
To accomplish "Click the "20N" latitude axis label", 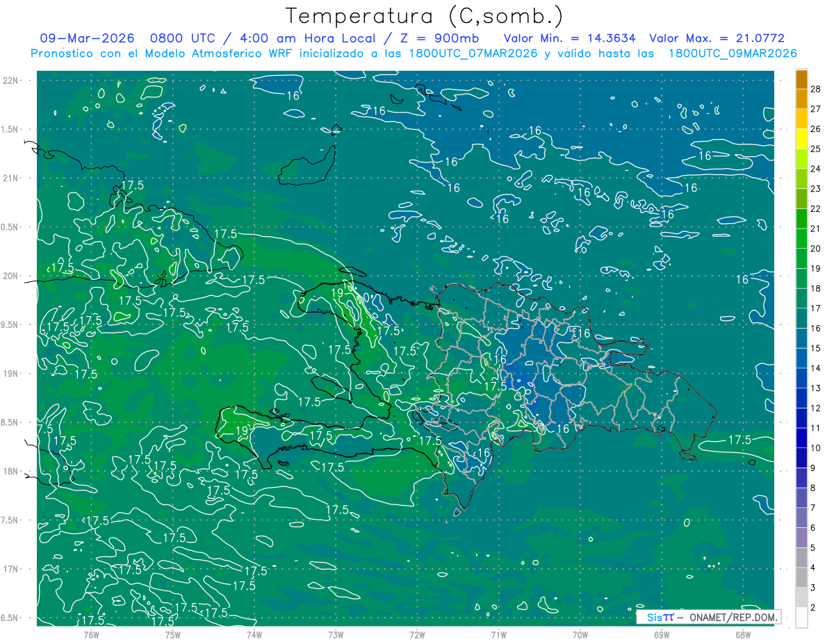I will pos(10,276).
